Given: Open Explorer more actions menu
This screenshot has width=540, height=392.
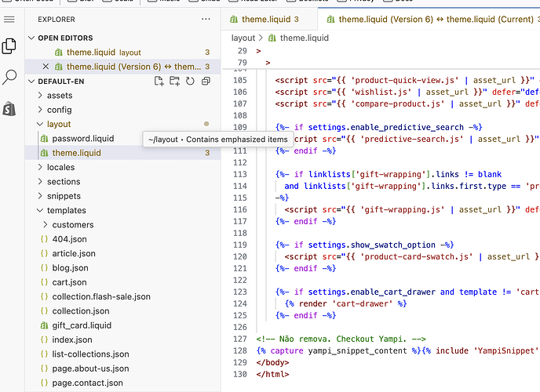Looking at the screenshot, I should pyautogui.click(x=206, y=20).
